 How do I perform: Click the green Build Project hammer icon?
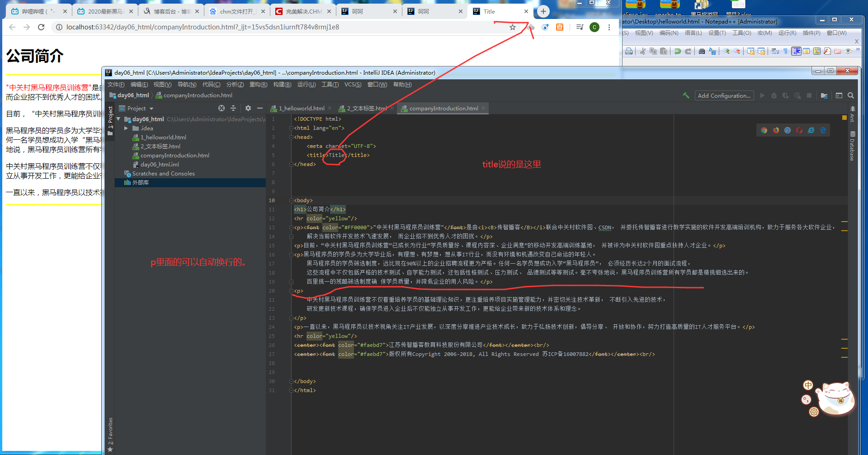pyautogui.click(x=686, y=95)
